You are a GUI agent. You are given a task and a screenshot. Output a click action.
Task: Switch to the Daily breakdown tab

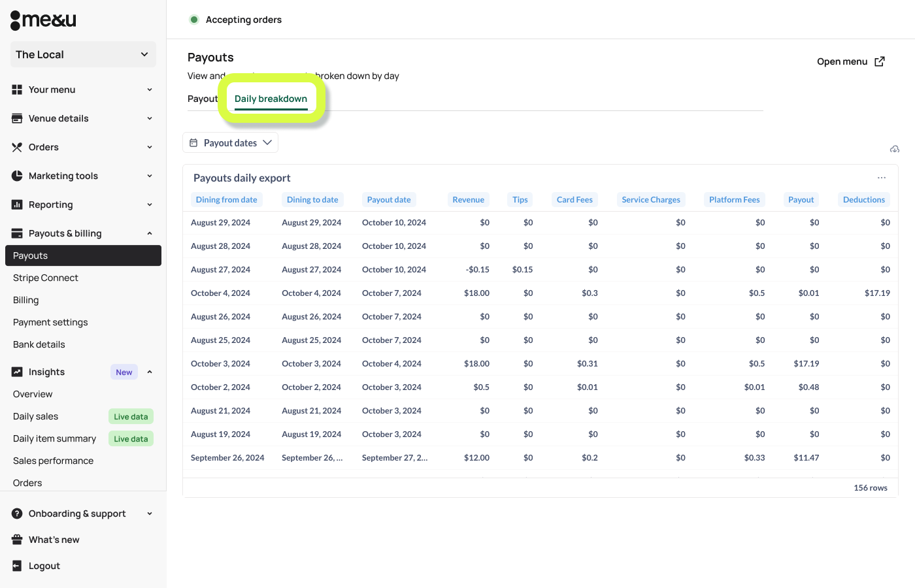pyautogui.click(x=271, y=99)
